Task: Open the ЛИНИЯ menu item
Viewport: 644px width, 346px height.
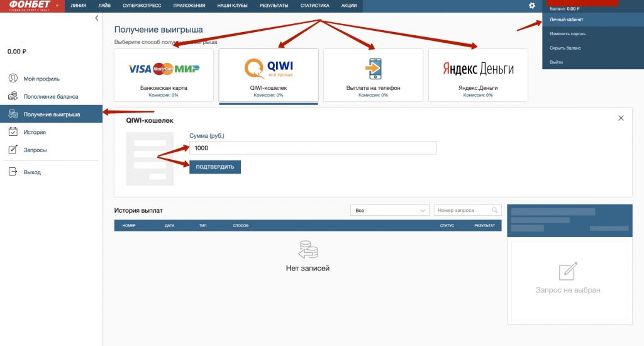Action: (x=79, y=6)
